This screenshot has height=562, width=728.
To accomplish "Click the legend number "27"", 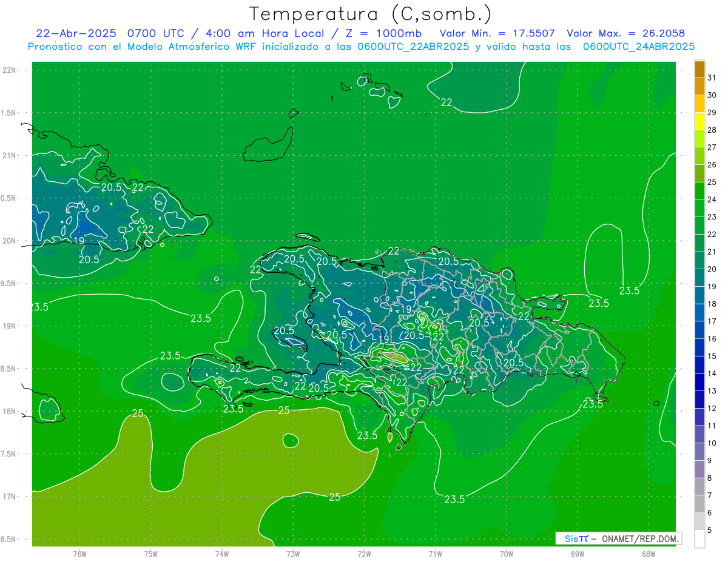I will 712,147.
